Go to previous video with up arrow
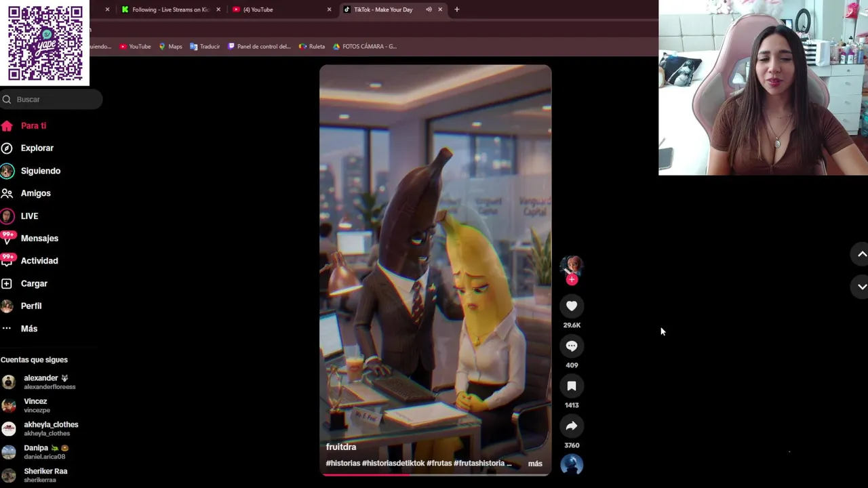Viewport: 868px width, 488px height. click(862, 254)
